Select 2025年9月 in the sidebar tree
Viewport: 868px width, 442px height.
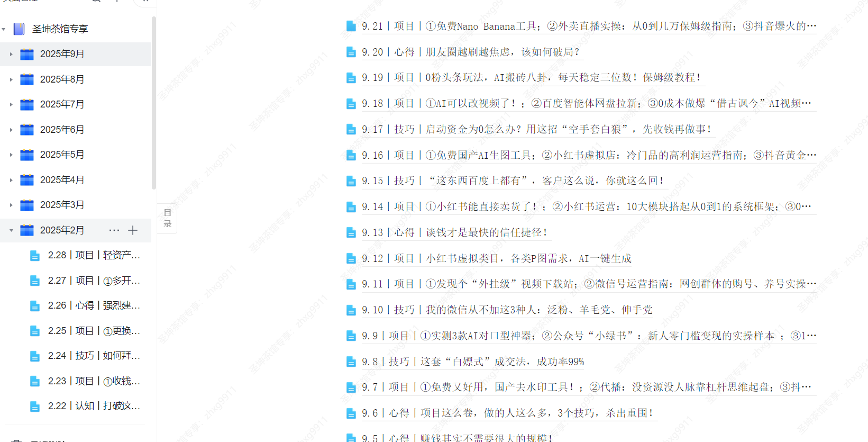pos(76,54)
